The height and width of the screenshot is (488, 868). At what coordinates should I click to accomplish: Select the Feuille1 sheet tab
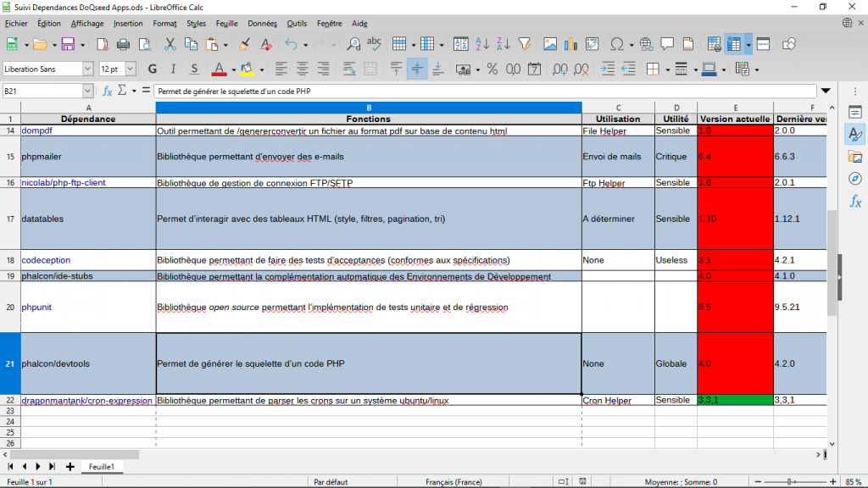click(x=102, y=467)
